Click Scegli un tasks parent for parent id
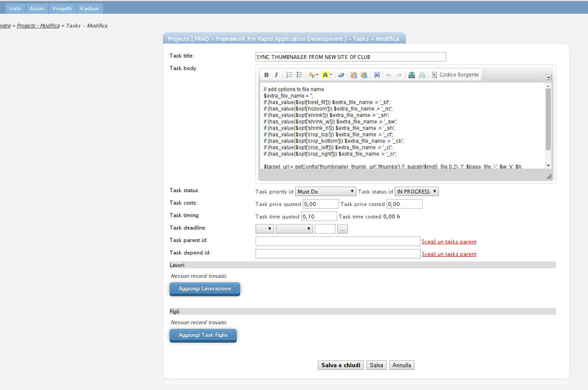 (449, 242)
